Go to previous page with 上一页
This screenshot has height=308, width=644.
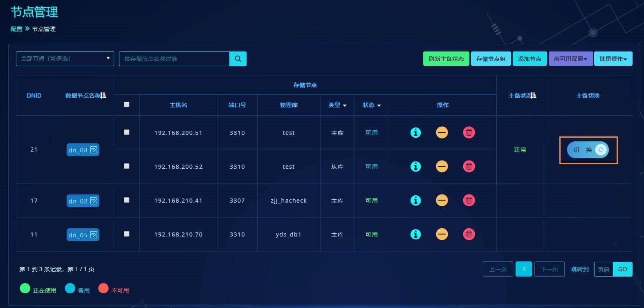click(x=498, y=269)
